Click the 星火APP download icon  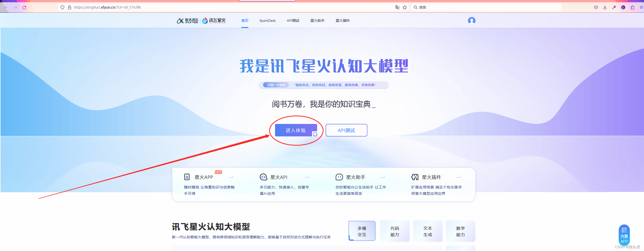pos(187,177)
